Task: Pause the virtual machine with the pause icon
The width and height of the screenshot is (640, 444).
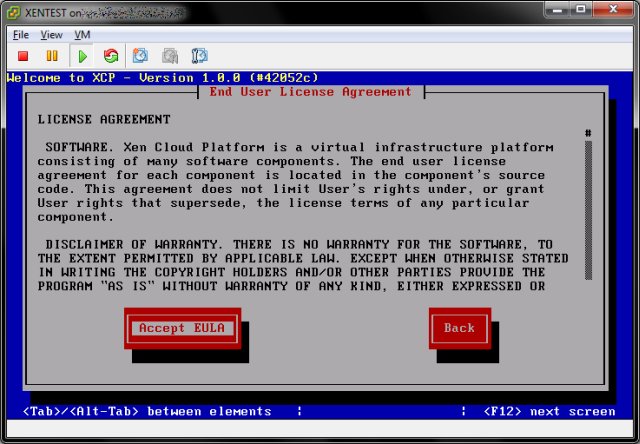Action: (x=52, y=56)
